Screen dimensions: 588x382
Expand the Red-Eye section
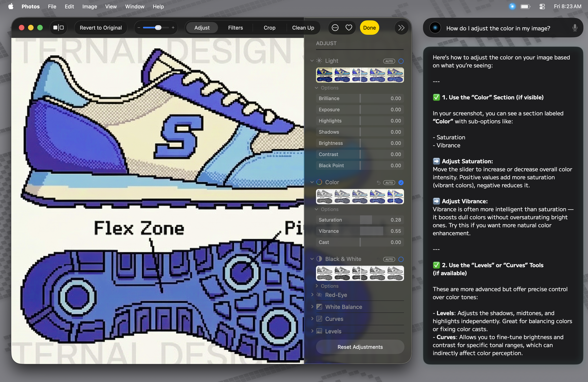(312, 295)
